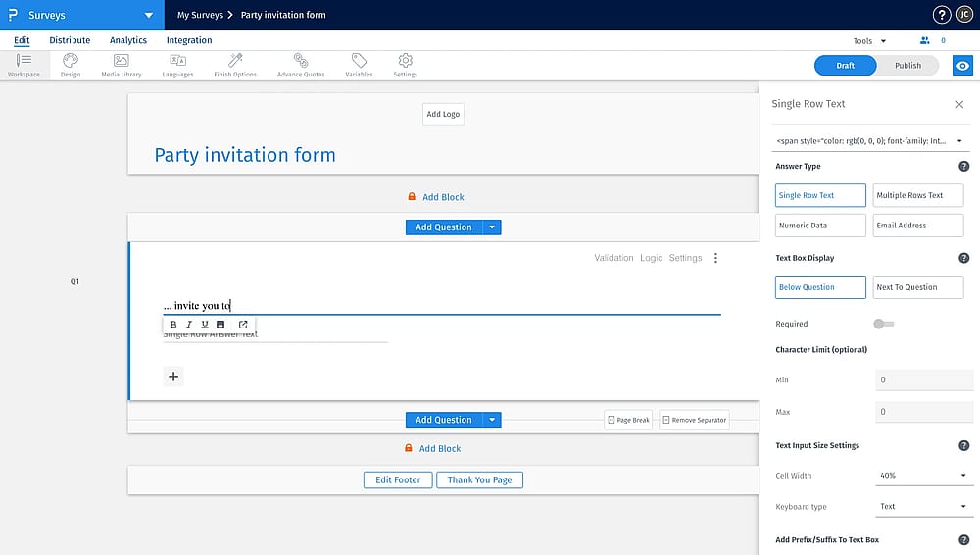Open upper Add Question dropdown arrow

(x=492, y=227)
